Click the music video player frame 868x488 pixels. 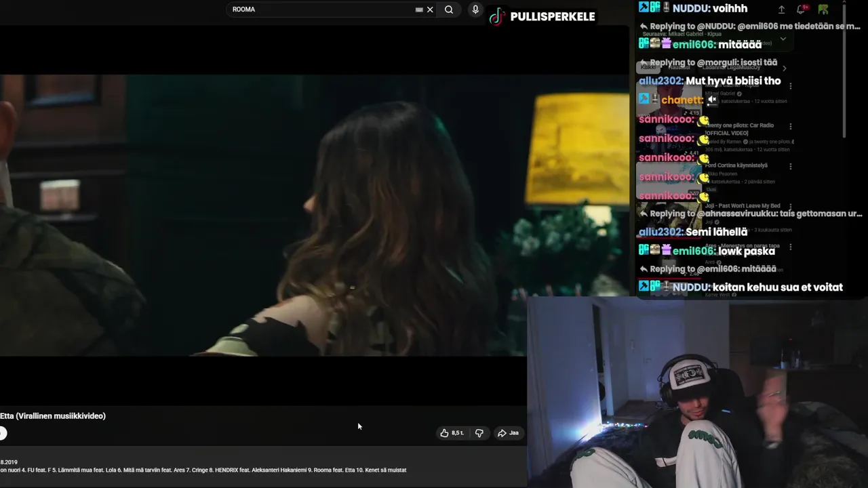[315, 216]
